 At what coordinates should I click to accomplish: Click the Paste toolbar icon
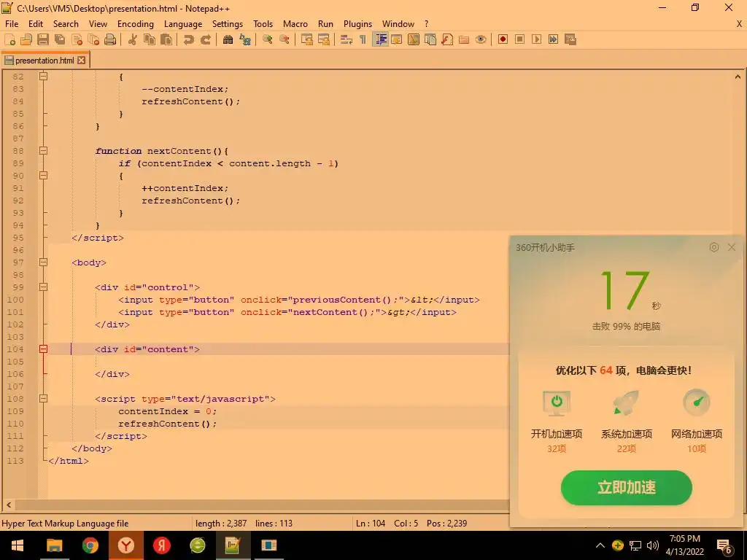(x=166, y=39)
